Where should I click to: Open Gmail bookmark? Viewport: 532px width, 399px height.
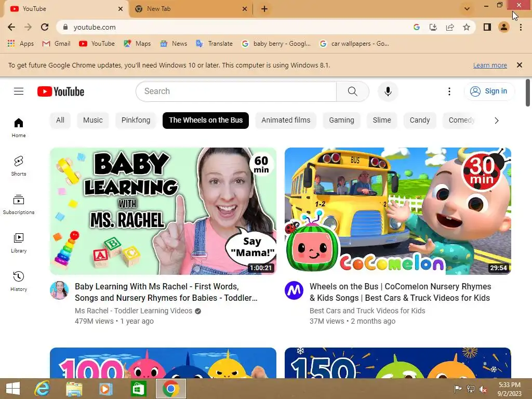pyautogui.click(x=56, y=44)
